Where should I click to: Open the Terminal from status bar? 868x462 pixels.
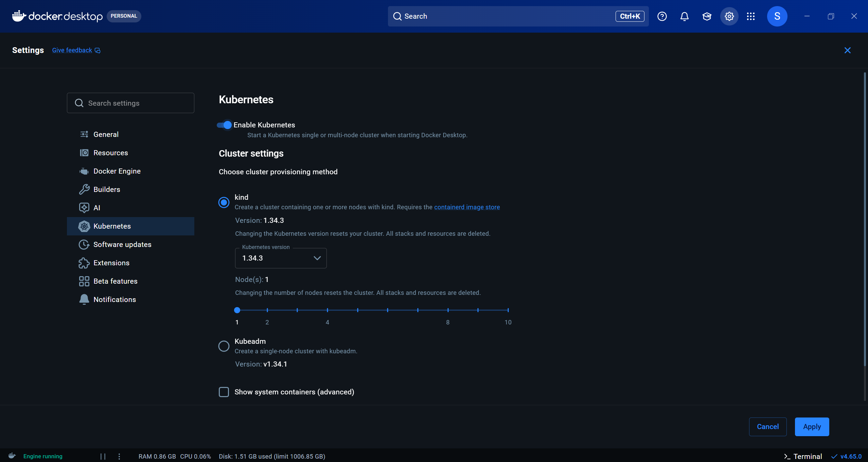click(803, 456)
